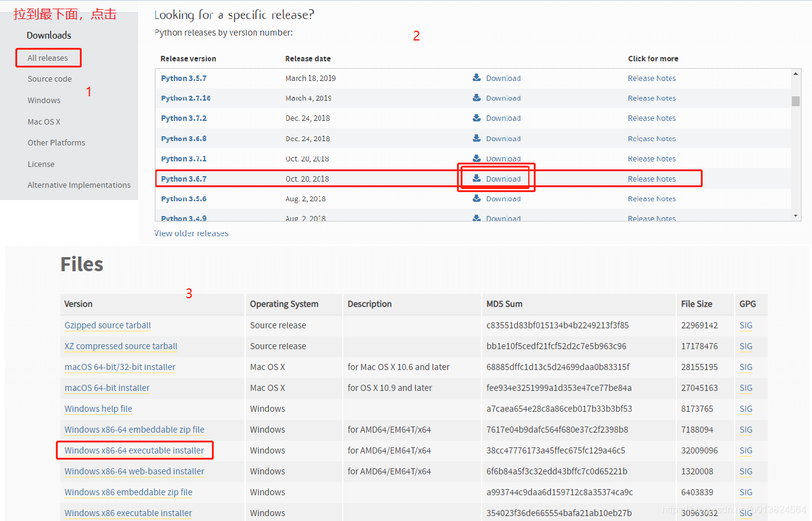Download Windows x86 executable installer
The width and height of the screenshot is (812, 521).
click(128, 513)
